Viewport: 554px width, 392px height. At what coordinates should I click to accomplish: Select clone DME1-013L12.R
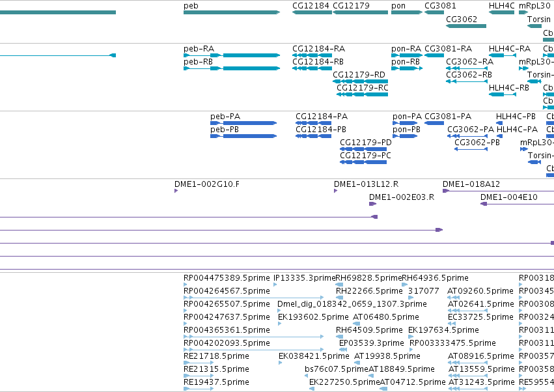coord(336,191)
